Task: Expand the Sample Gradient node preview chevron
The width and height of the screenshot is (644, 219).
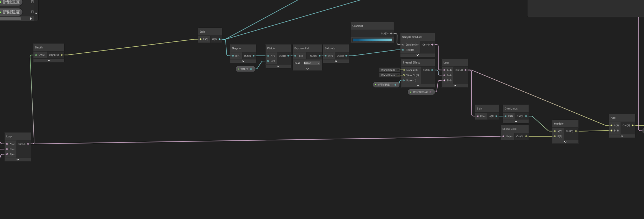Action: click(x=418, y=55)
